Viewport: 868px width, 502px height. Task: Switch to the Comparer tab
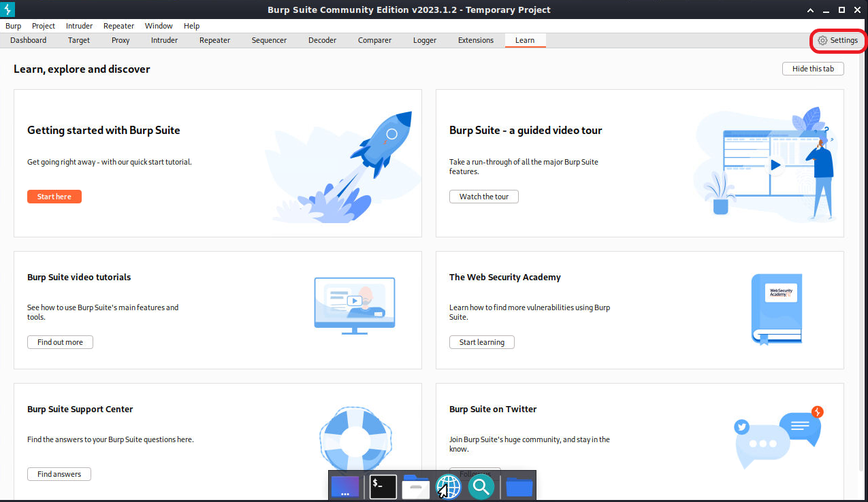[x=375, y=40]
